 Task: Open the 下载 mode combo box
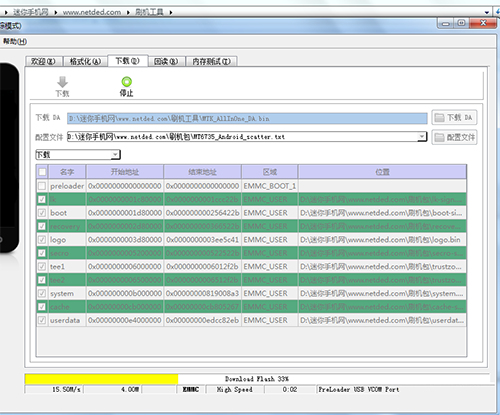point(78,155)
